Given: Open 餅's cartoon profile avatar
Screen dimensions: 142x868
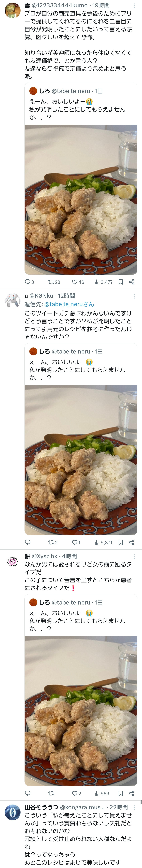Looking at the screenshot, I should [x=13, y=561].
